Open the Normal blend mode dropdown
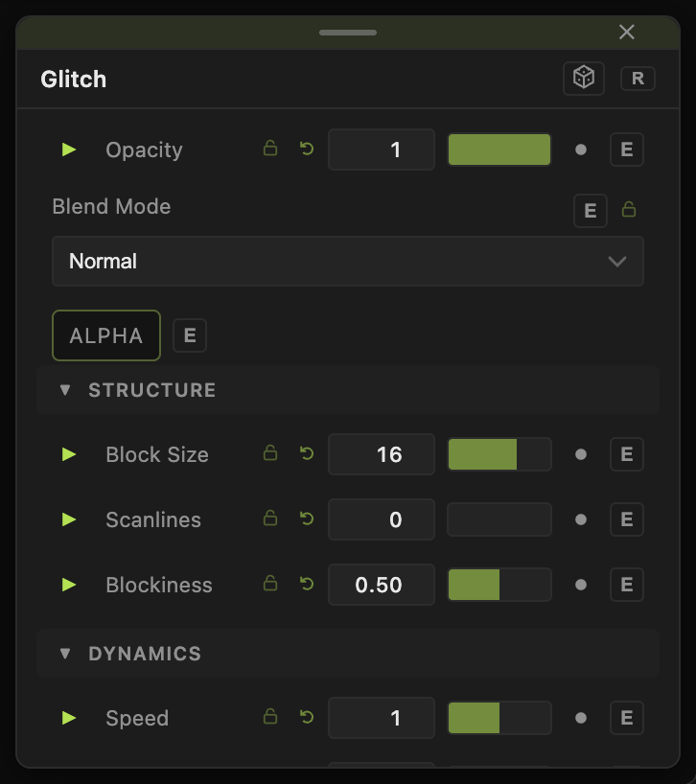 pos(347,261)
